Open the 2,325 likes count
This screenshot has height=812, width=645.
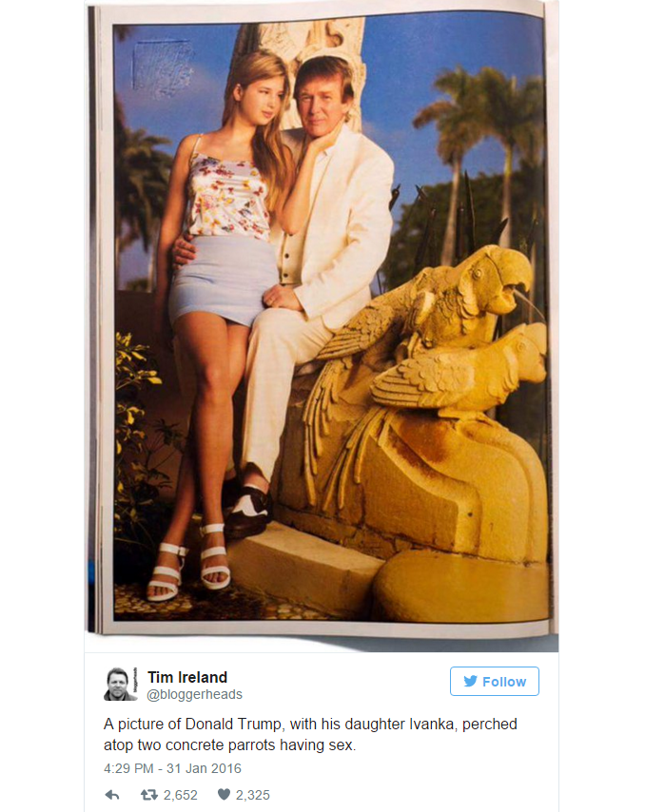(253, 795)
